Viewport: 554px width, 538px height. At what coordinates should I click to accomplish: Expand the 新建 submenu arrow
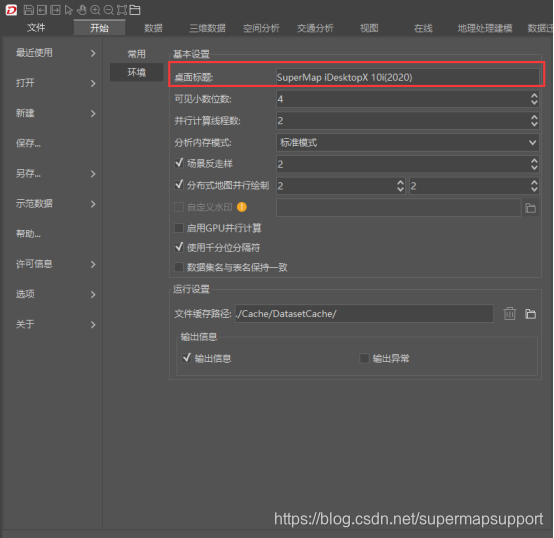[93, 113]
